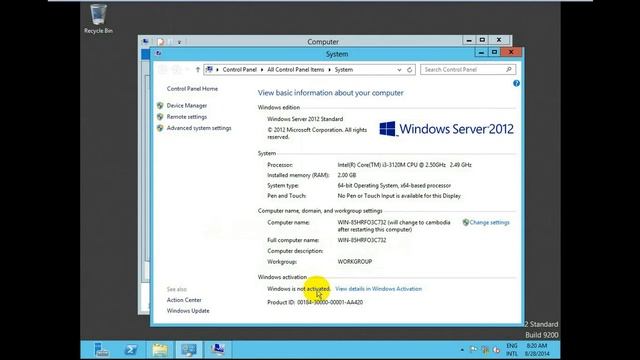Click the System breadcrumb segment
640x360 pixels.
(x=344, y=70)
